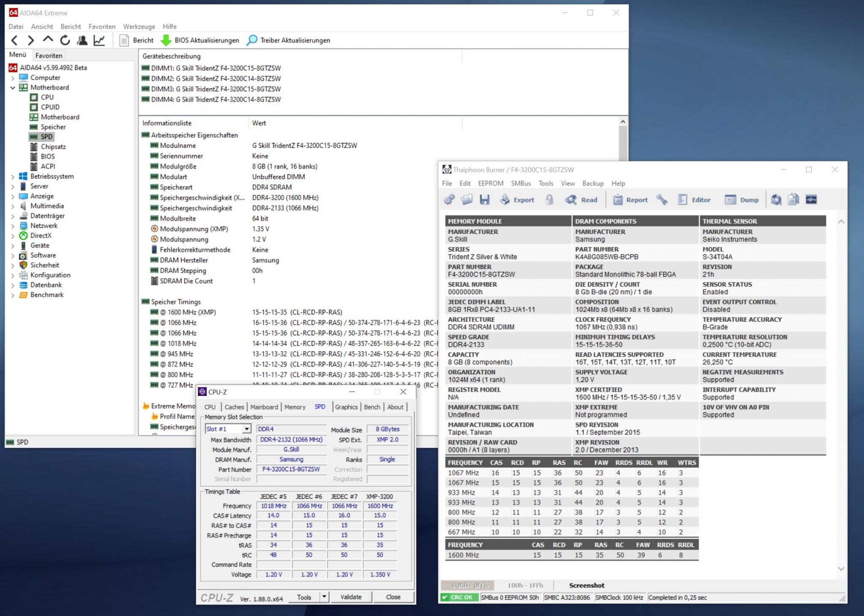The width and height of the screenshot is (864, 616).
Task: Click BIOS Aktualisierungen in AIDA64 toolbar
Action: 200,40
